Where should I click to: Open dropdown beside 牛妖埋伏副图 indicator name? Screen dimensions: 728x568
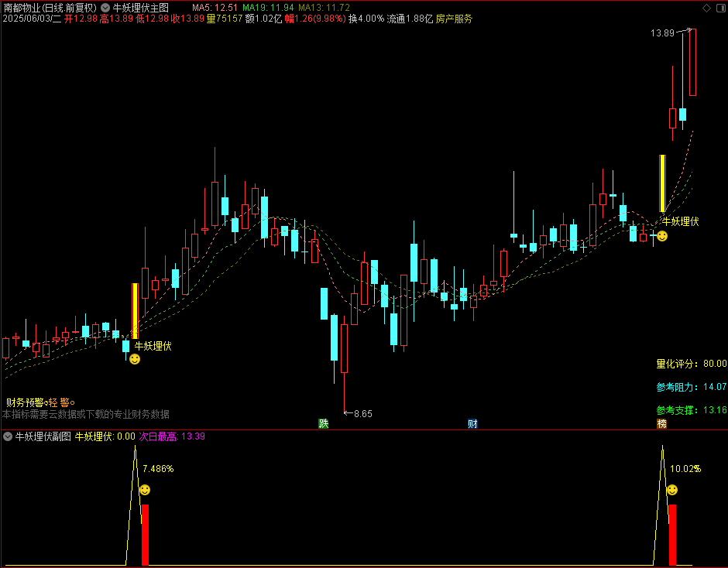click(x=8, y=436)
